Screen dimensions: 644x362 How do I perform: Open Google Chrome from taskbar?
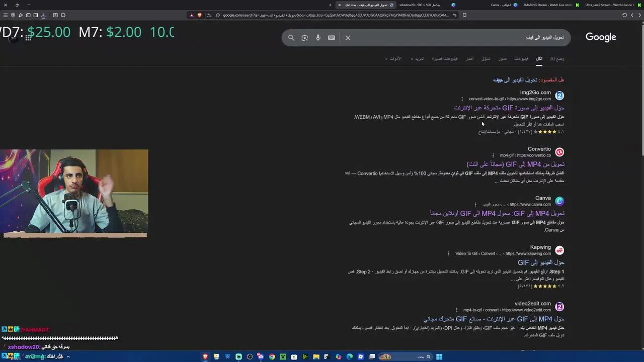click(272, 357)
